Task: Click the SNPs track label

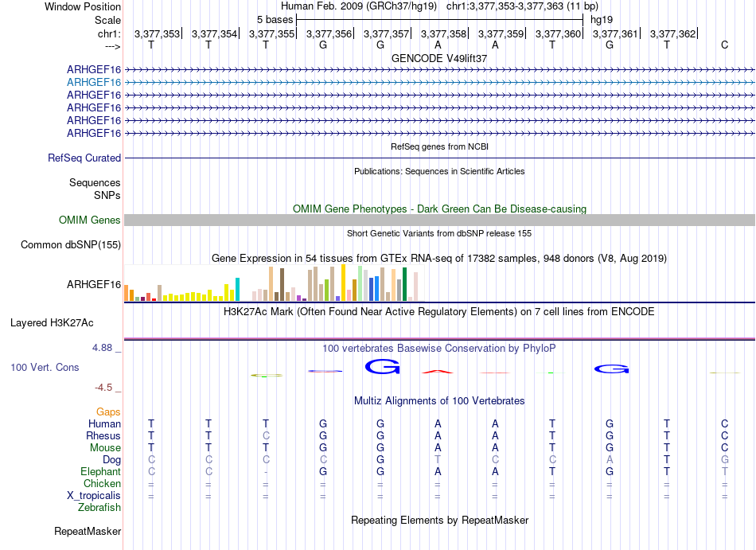Action: click(107, 195)
